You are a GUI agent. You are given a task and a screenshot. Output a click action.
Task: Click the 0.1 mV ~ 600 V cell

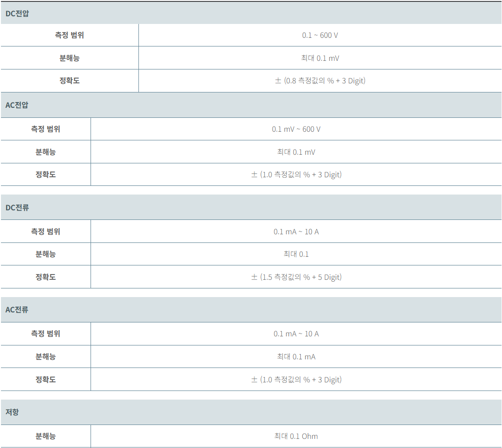[x=296, y=129]
